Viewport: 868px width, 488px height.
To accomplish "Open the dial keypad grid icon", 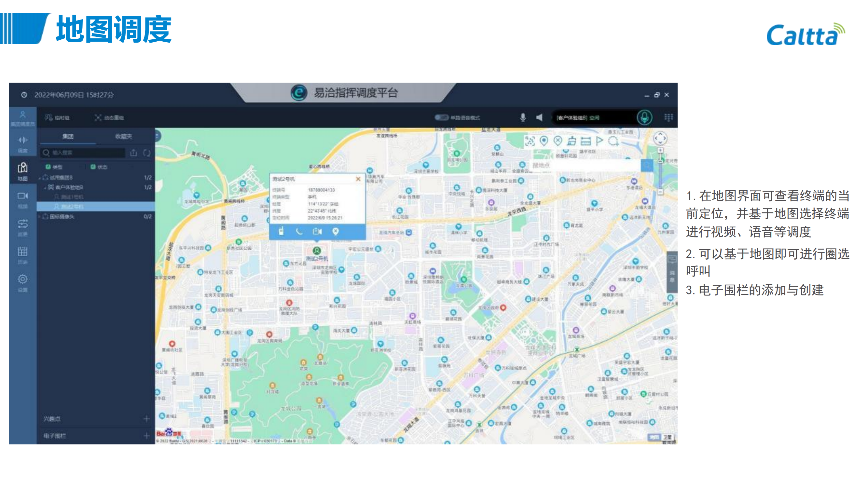I will [x=668, y=117].
